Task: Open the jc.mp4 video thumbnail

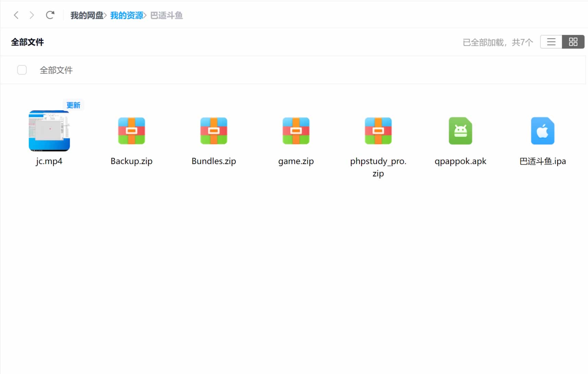Action: (x=49, y=131)
